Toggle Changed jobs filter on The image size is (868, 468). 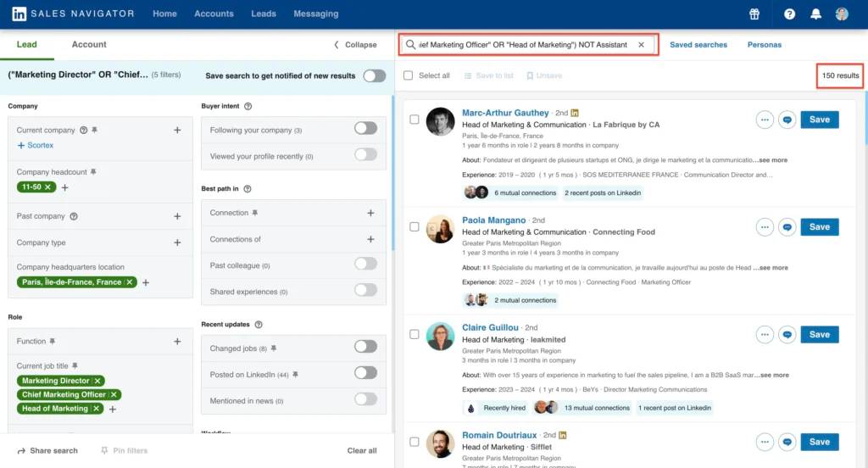(365, 346)
